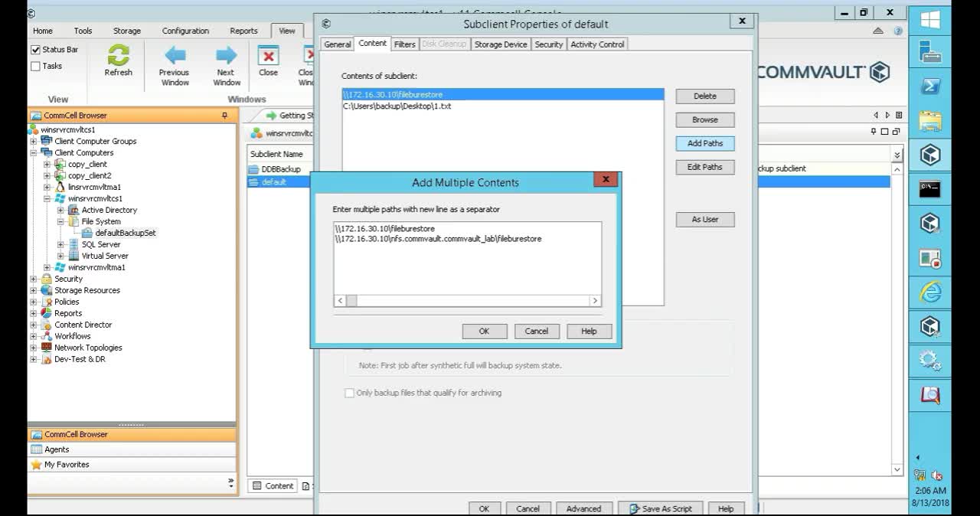The image size is (980, 516).
Task: Click OK in Add Multiple Contents dialog
Action: (484, 331)
